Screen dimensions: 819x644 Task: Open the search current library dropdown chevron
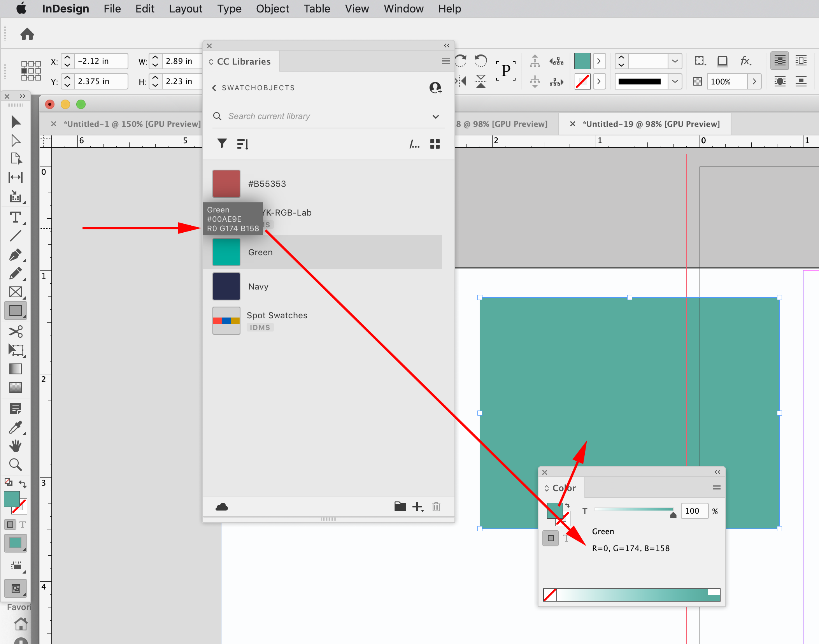coord(435,116)
